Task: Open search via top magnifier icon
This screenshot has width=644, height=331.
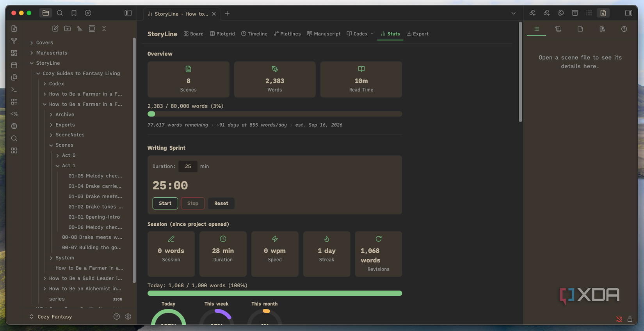Action: point(60,13)
